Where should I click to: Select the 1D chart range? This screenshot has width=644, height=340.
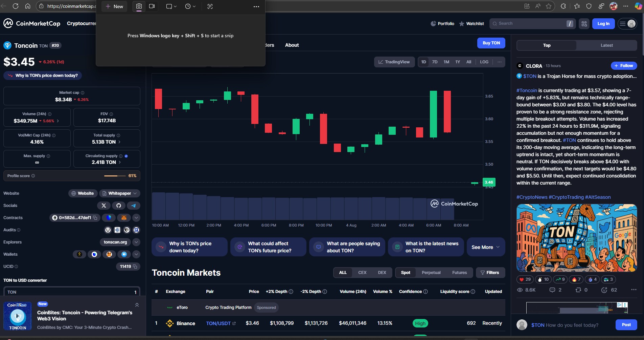point(423,62)
